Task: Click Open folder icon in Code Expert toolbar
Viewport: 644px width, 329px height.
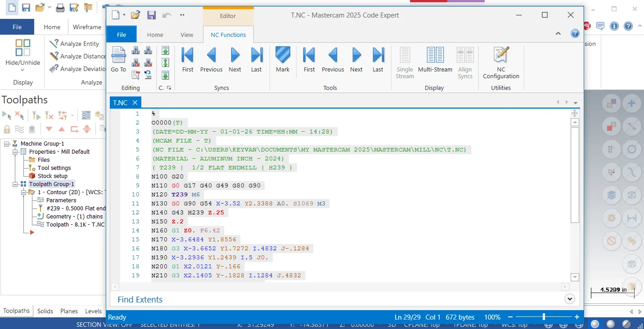Action: point(135,15)
